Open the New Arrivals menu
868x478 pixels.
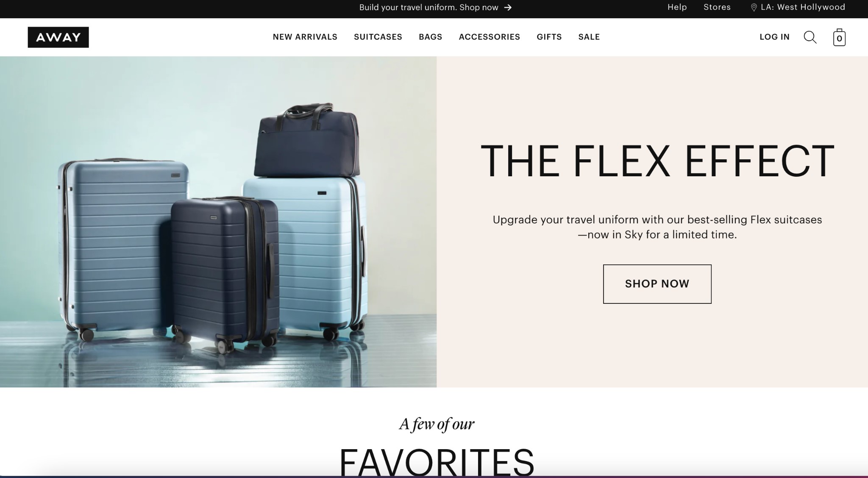click(305, 37)
